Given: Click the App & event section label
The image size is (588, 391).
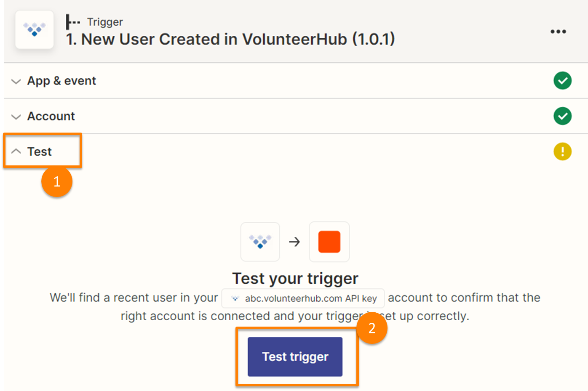Looking at the screenshot, I should click(61, 80).
